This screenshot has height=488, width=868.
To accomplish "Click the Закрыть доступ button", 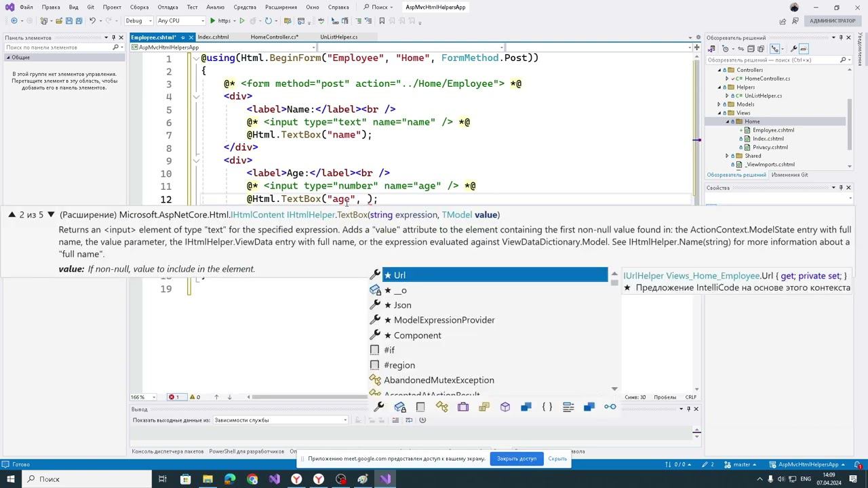I will pos(516,459).
